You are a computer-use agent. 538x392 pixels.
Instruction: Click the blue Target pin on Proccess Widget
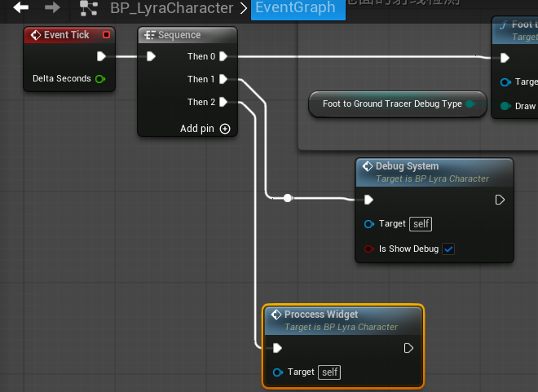pos(278,372)
